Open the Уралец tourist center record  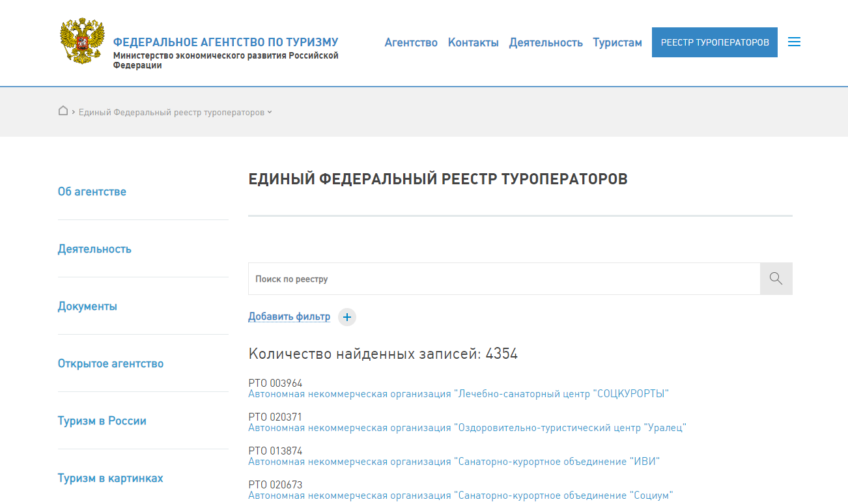tap(467, 428)
